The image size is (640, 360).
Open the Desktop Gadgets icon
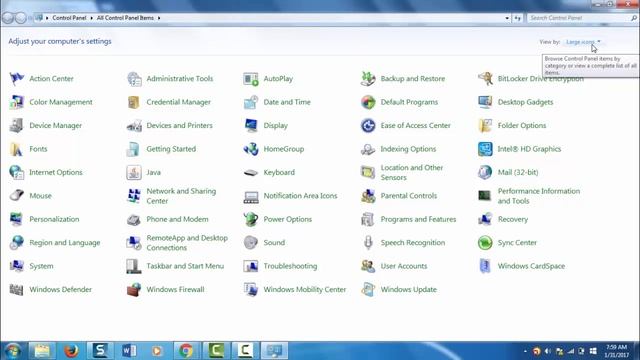[485, 102]
